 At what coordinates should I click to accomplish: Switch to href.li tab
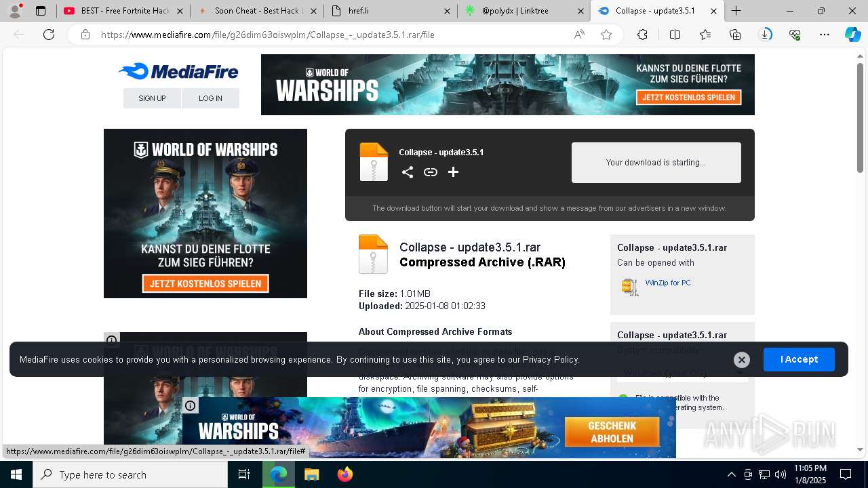391,11
